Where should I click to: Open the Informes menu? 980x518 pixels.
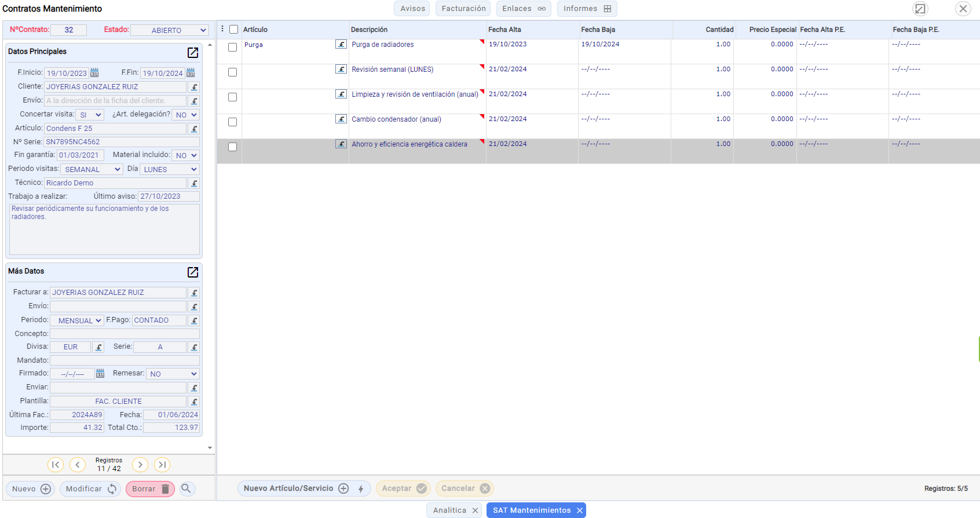(587, 9)
